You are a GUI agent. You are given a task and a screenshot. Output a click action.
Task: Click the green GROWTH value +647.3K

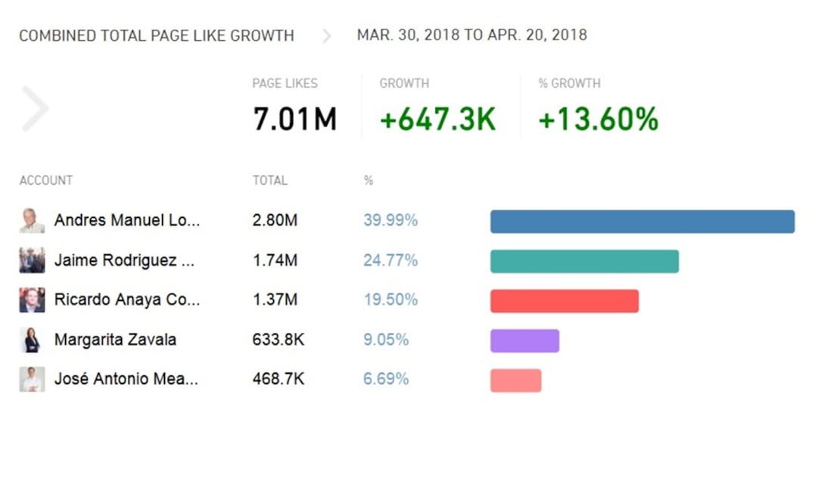click(437, 119)
